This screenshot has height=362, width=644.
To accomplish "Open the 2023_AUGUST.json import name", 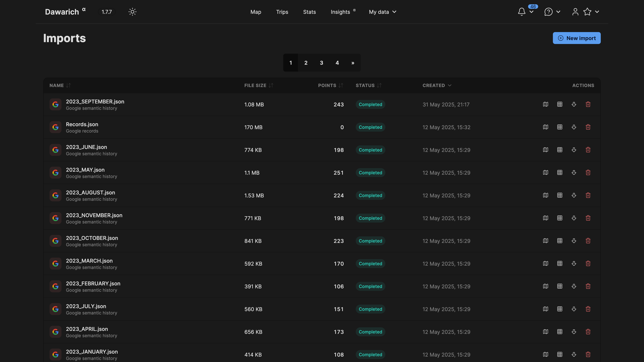I will 91,193.
